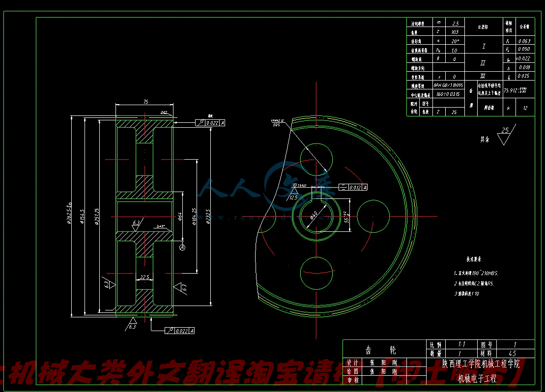Viewport: 545px width, 392px height.
Task: Select tolerance value 0.050
Action: point(524,49)
